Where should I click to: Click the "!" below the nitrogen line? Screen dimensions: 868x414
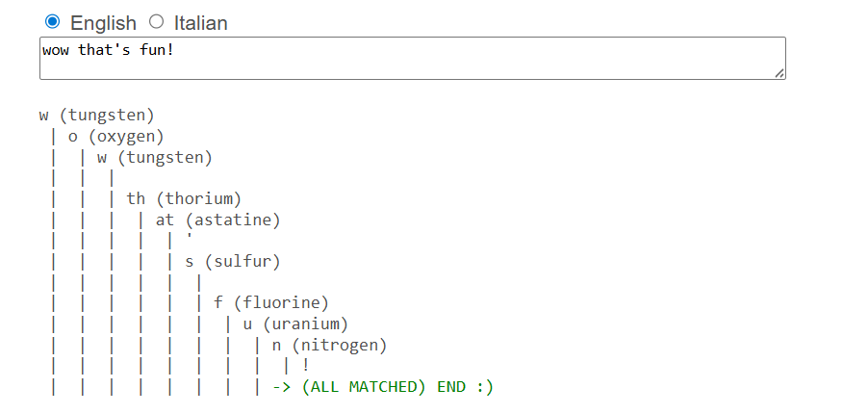[305, 366]
